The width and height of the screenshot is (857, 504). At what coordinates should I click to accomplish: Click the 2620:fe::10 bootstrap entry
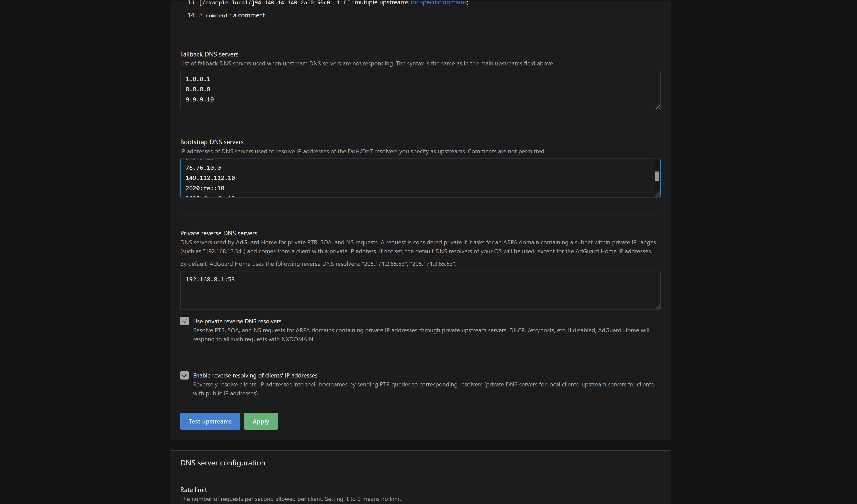pyautogui.click(x=205, y=188)
